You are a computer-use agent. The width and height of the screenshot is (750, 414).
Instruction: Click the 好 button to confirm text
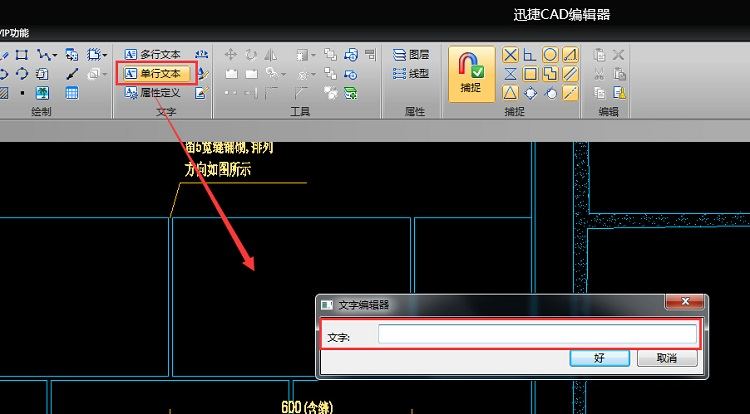pyautogui.click(x=599, y=358)
